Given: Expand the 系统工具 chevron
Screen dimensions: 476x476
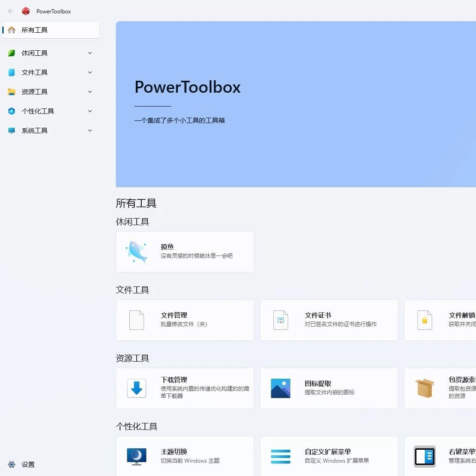Looking at the screenshot, I should tap(90, 131).
